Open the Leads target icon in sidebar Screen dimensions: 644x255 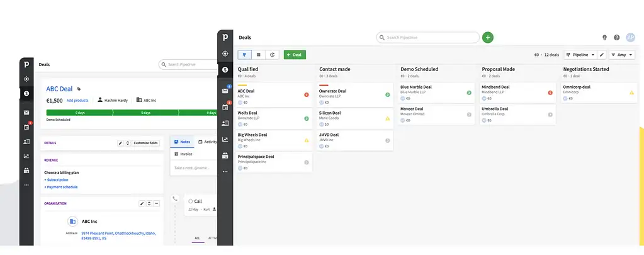[225, 54]
